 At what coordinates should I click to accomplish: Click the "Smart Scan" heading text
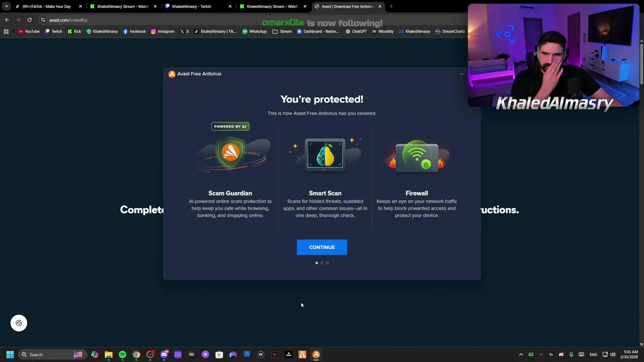coord(325,193)
